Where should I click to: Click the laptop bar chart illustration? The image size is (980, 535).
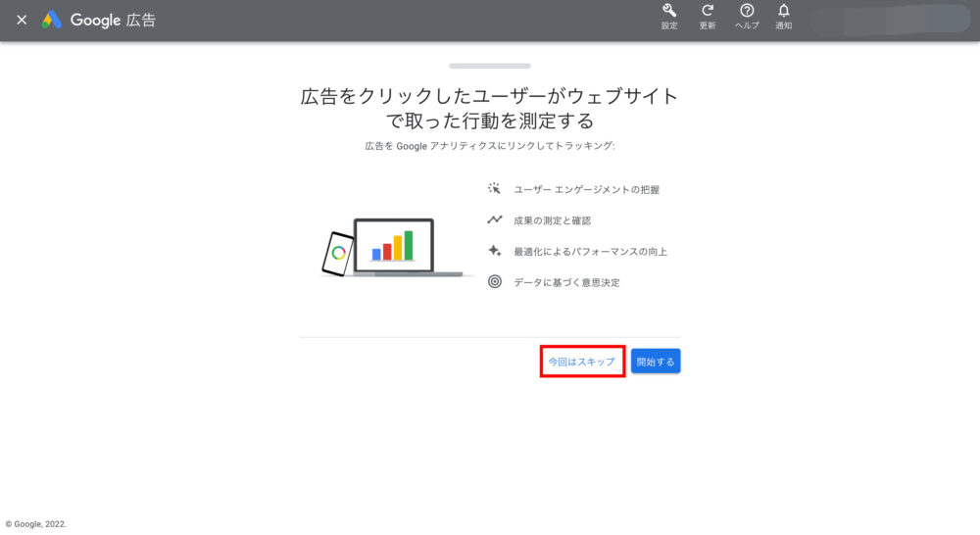pos(394,245)
